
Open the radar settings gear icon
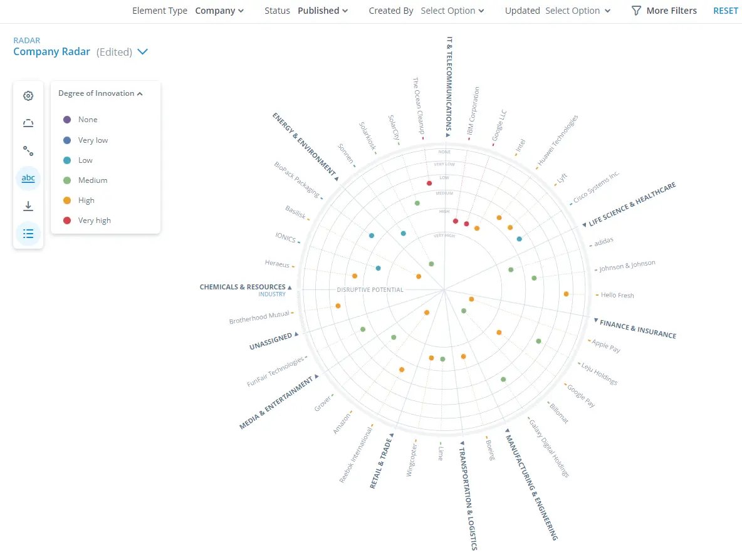[28, 95]
